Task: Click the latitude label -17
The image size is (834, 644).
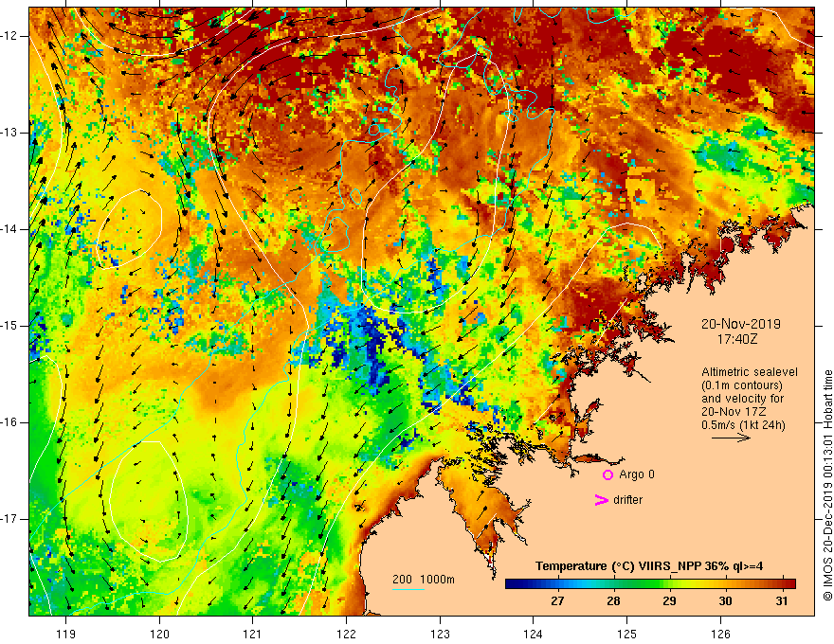Action: [9, 519]
